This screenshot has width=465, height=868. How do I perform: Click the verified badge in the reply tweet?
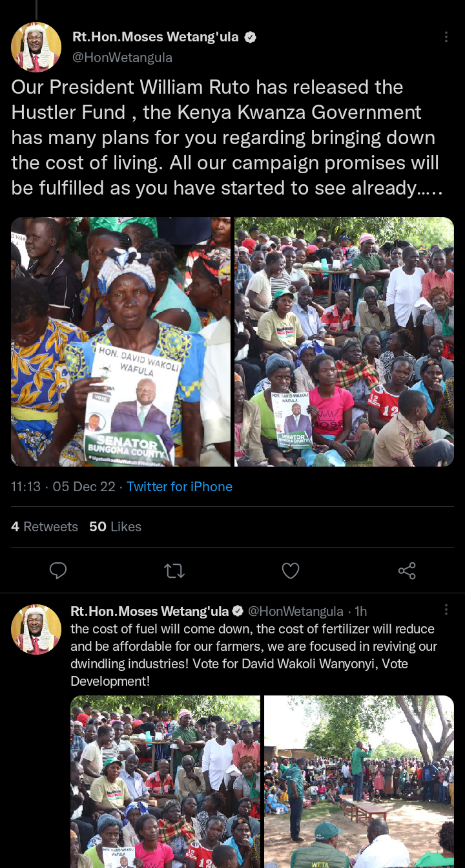(238, 611)
